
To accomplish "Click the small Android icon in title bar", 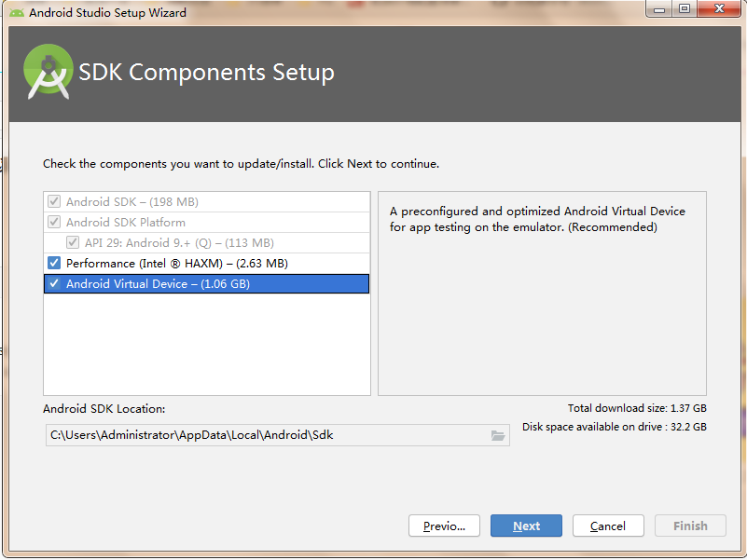I will click(17, 13).
